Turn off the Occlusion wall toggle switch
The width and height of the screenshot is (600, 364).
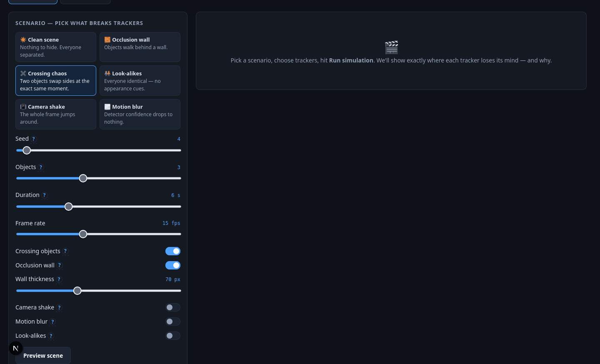(173, 265)
